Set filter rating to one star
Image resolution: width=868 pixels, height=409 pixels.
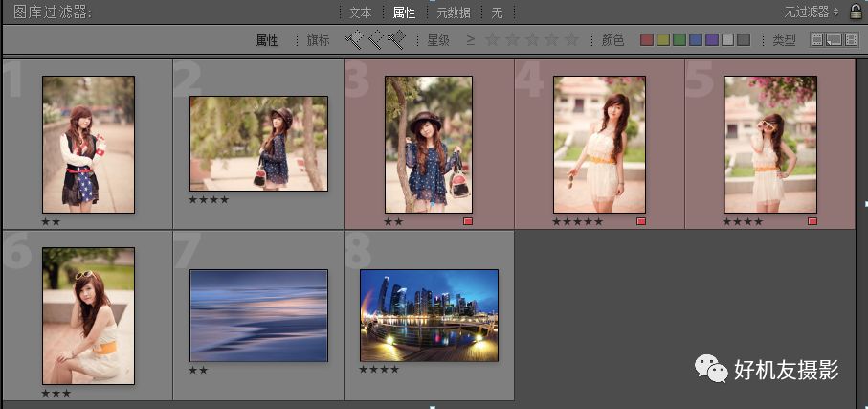(492, 40)
